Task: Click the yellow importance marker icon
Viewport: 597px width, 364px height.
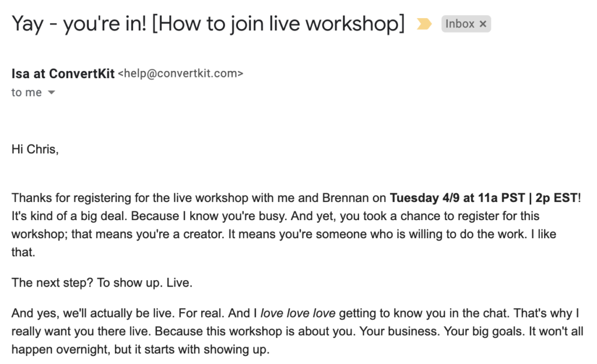Action: [424, 24]
